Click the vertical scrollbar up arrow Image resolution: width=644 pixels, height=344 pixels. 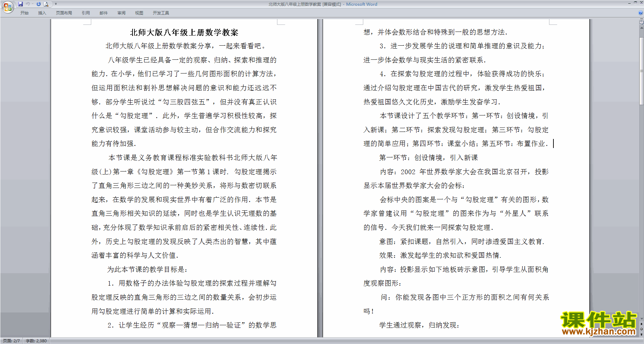[642, 28]
